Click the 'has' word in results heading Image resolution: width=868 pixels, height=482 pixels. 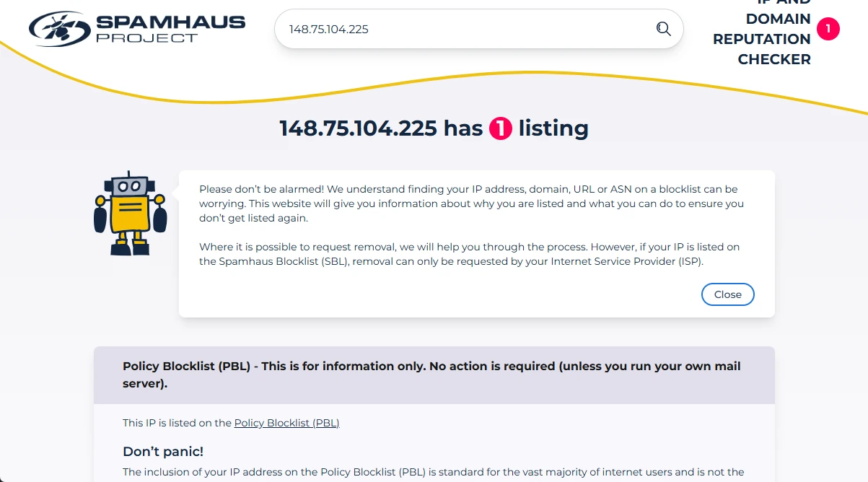[x=463, y=128]
